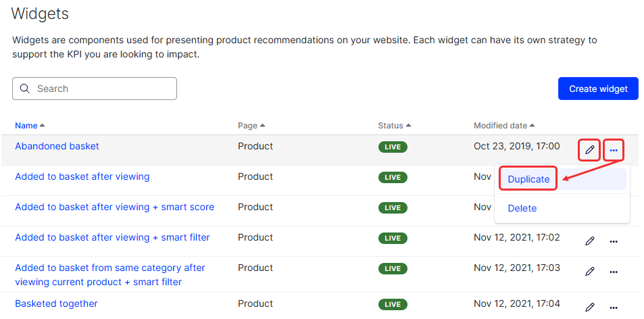Image resolution: width=644 pixels, height=319 pixels.
Task: Click the LIVE status badge of Basketed together
Action: [x=393, y=304]
